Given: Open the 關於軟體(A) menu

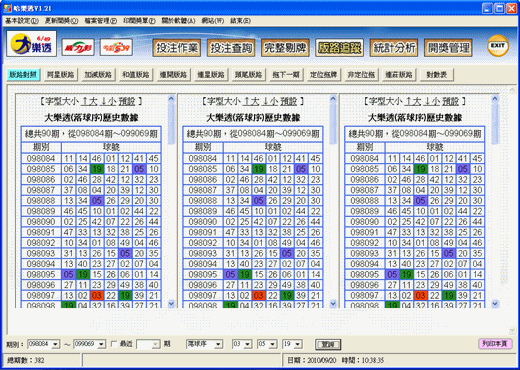Looking at the screenshot, I should tap(178, 21).
